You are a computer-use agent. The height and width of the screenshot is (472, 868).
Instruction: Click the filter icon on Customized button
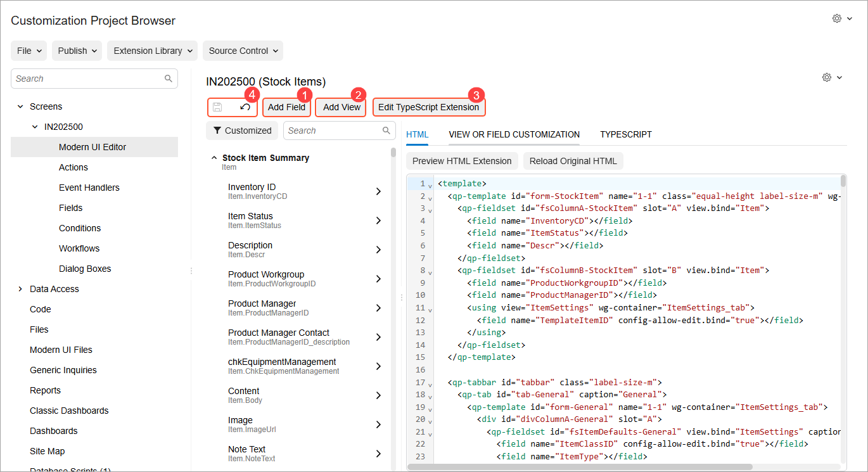coord(217,131)
